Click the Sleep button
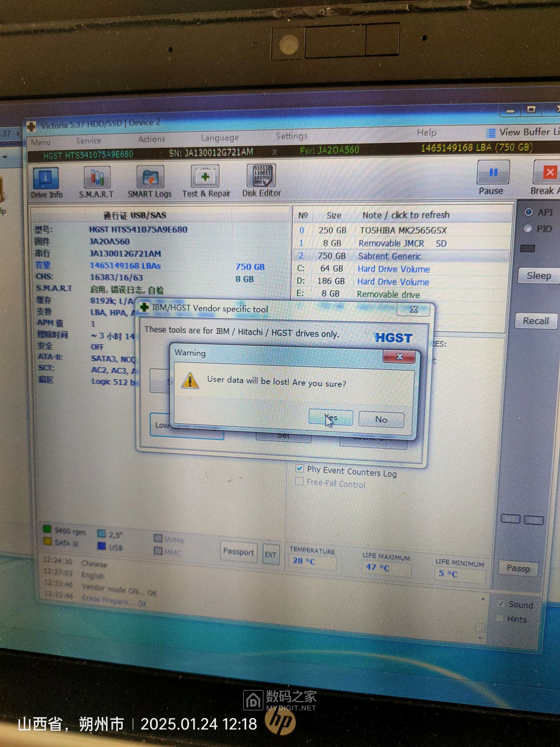The height and width of the screenshot is (747, 560). tap(538, 276)
